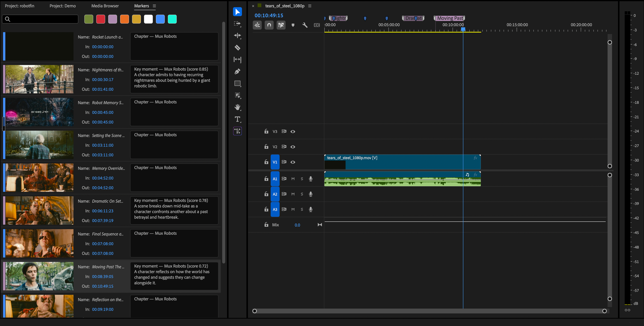Filter markers by red color
This screenshot has width=644, height=326.
100,19
